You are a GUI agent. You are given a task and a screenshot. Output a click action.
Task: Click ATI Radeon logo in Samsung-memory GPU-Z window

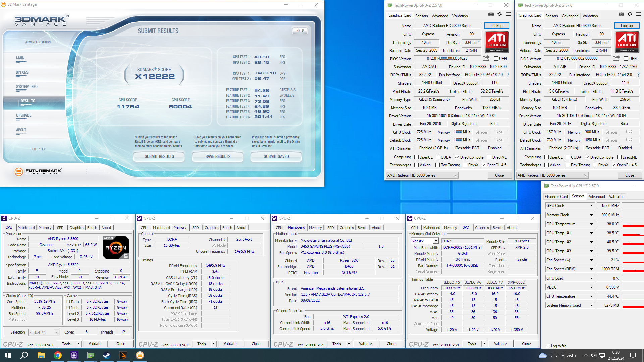click(497, 42)
